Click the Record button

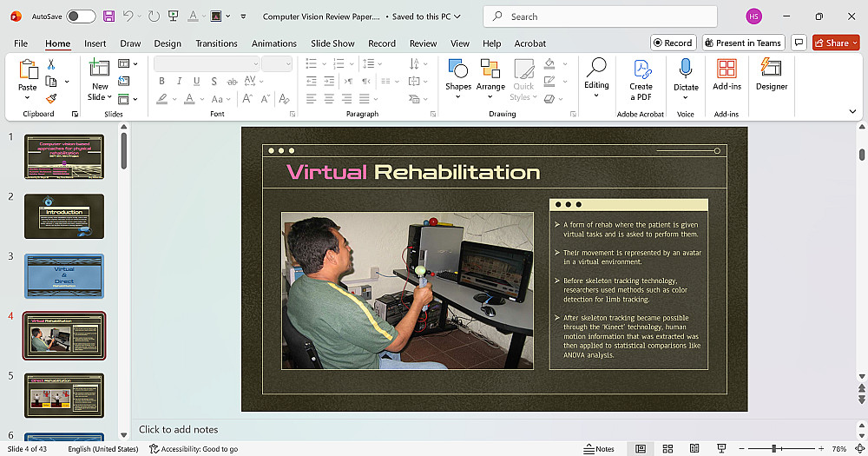click(x=674, y=43)
